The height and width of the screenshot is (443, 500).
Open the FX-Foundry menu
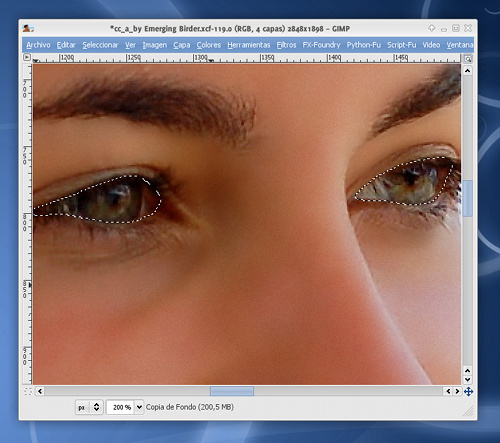(321, 45)
